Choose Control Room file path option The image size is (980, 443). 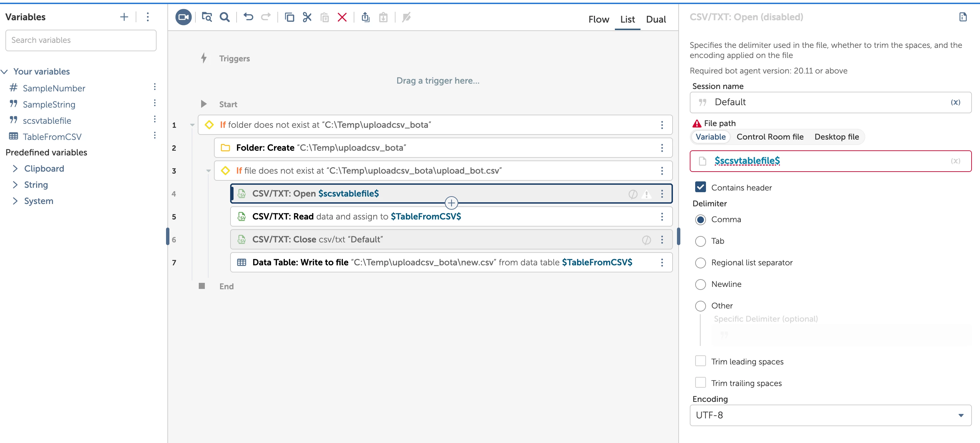pos(770,137)
